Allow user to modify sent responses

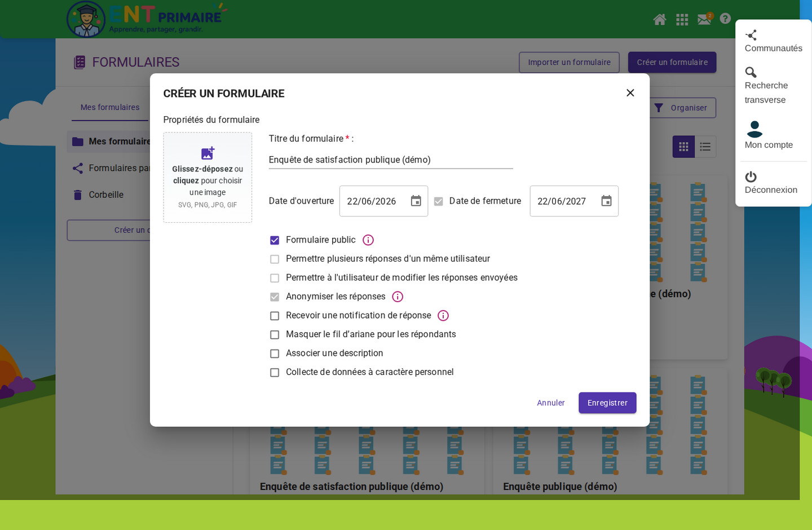coord(275,278)
